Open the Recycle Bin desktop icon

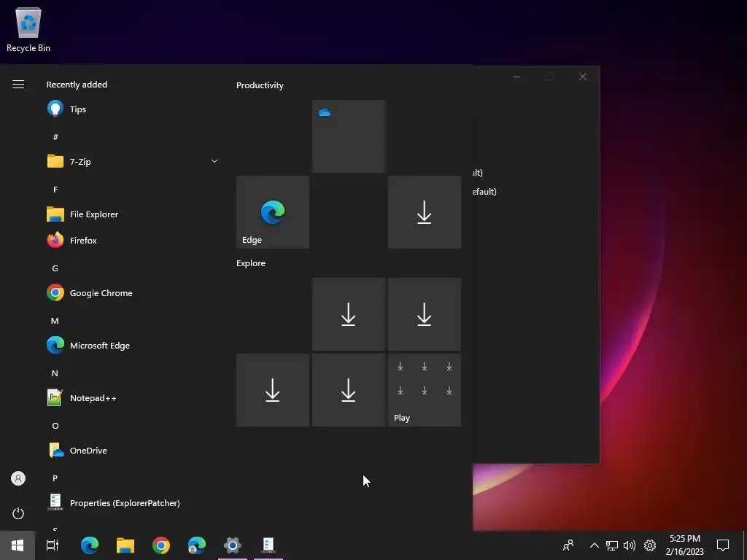[x=28, y=29]
